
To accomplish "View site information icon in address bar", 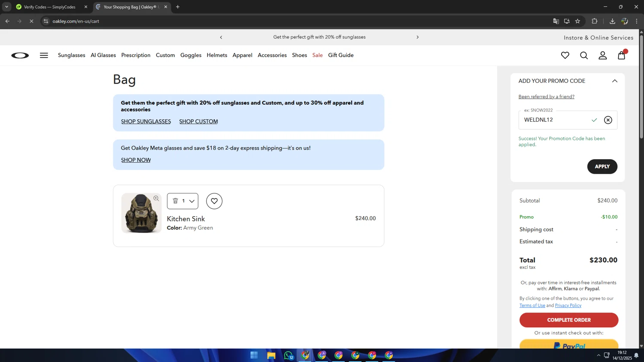I will [x=46, y=21].
